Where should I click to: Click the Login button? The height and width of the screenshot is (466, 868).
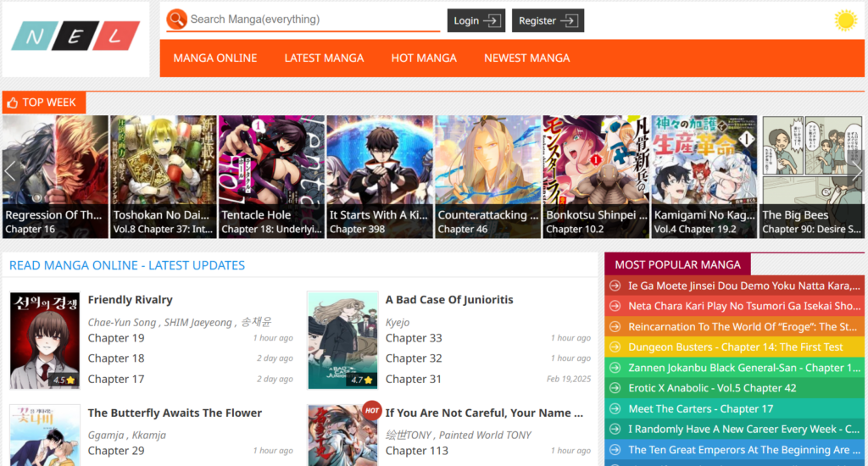pyautogui.click(x=476, y=20)
